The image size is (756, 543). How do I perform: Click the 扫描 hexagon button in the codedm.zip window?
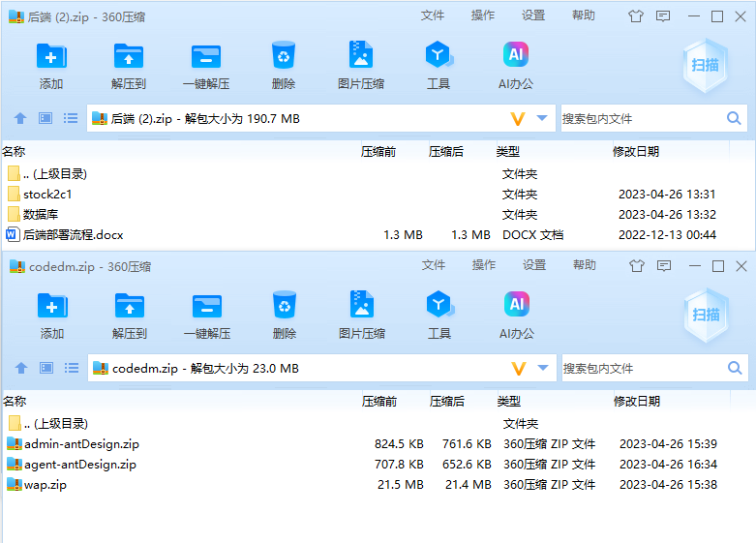coord(706,314)
